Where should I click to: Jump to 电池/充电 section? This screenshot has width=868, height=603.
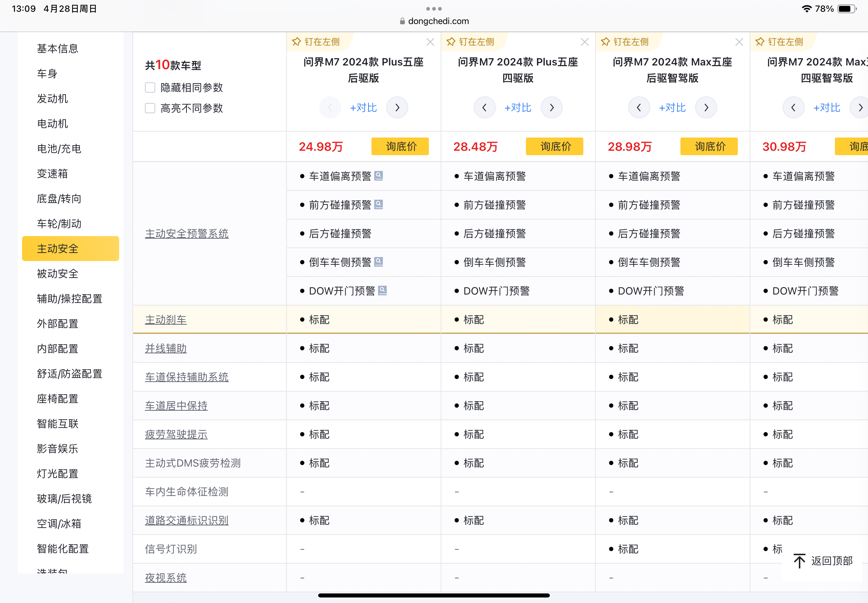pos(59,149)
